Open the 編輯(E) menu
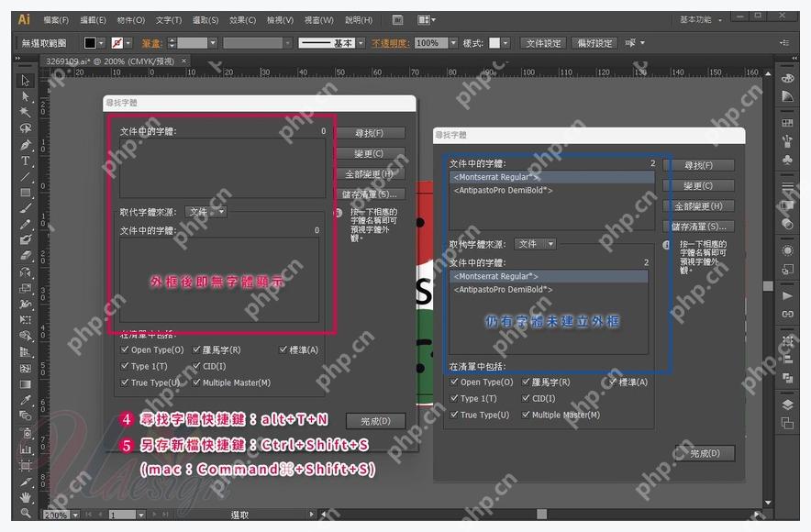Image resolution: width=811 pixels, height=532 pixels. point(93,20)
